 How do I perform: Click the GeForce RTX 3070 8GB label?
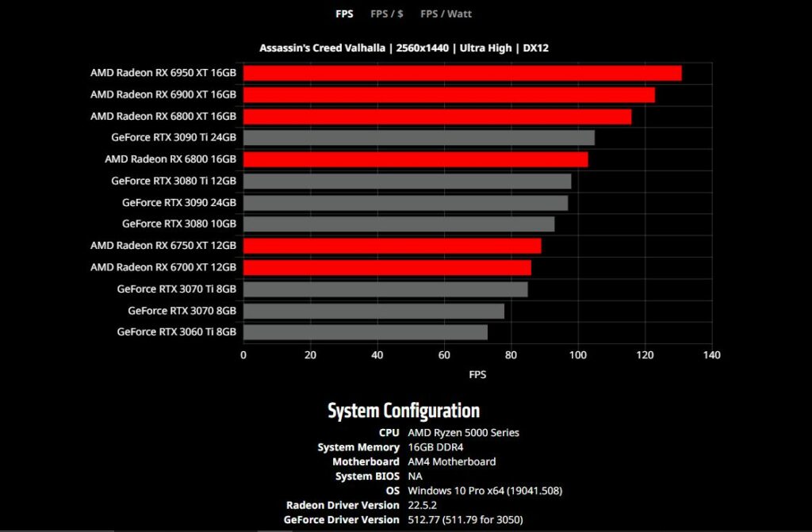click(182, 312)
